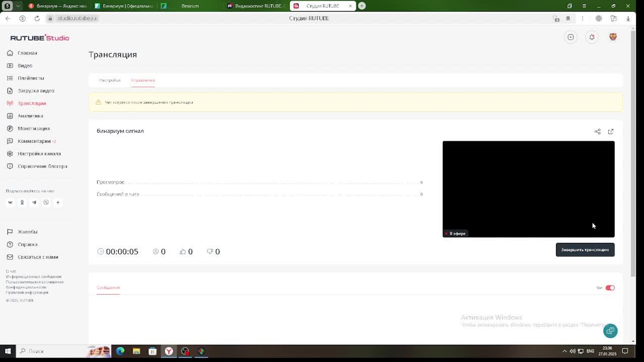This screenshot has width=644, height=362.
Task: Expand the browser tab list dropdown arrow
Action: [18, 6]
